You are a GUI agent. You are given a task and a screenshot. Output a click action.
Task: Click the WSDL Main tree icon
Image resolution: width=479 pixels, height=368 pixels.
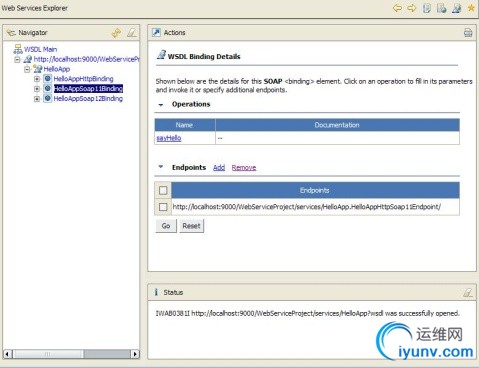[x=18, y=49]
